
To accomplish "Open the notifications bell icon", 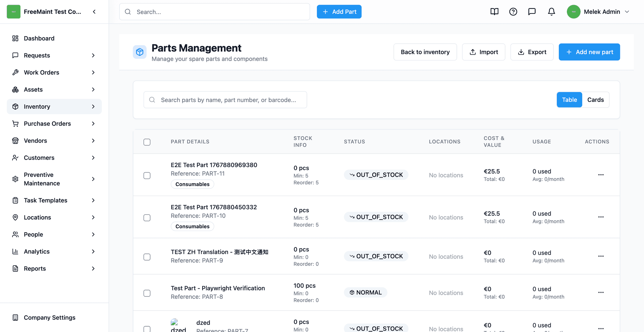I will tap(551, 12).
